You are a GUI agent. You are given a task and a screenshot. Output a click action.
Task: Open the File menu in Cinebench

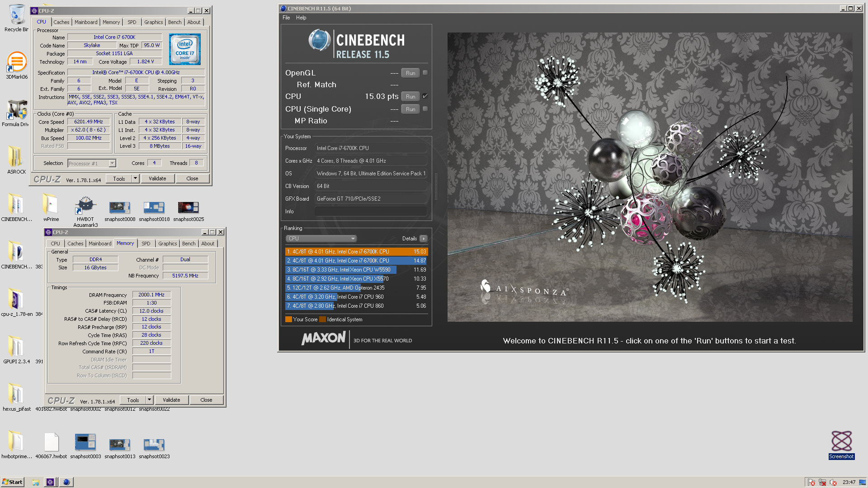(x=286, y=18)
